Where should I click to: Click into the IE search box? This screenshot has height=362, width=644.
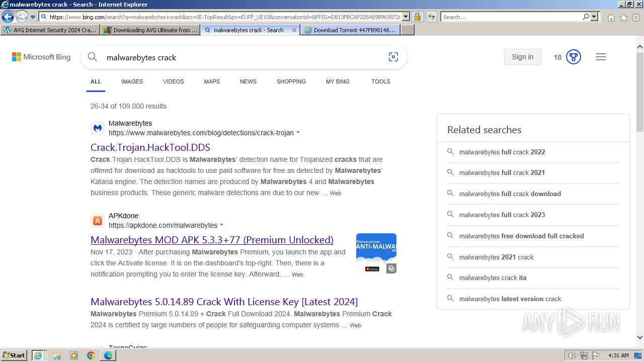point(511,17)
